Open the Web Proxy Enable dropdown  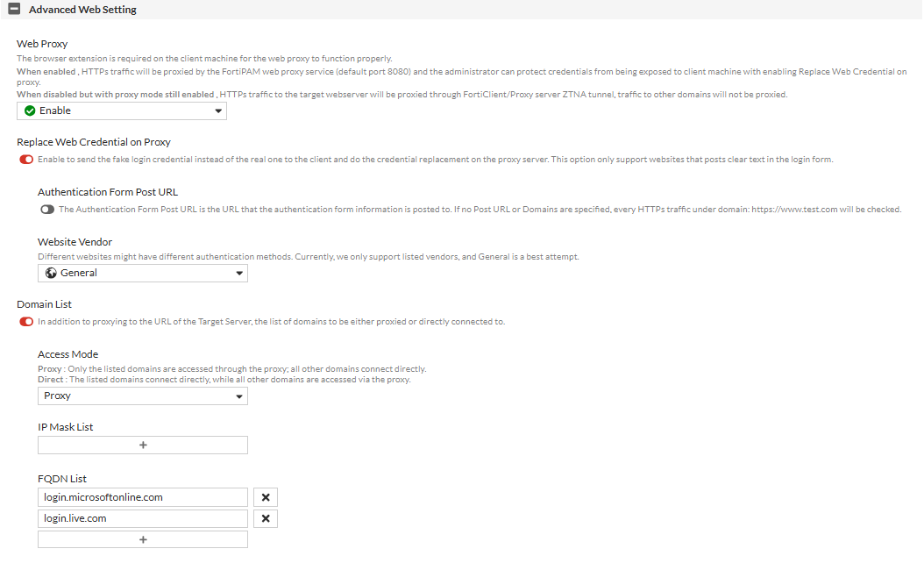click(x=121, y=110)
